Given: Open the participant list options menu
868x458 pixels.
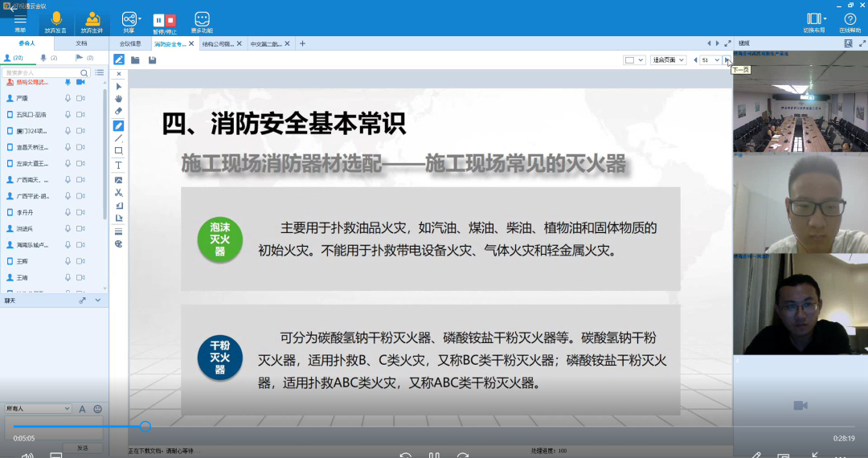Looking at the screenshot, I should point(100,72).
